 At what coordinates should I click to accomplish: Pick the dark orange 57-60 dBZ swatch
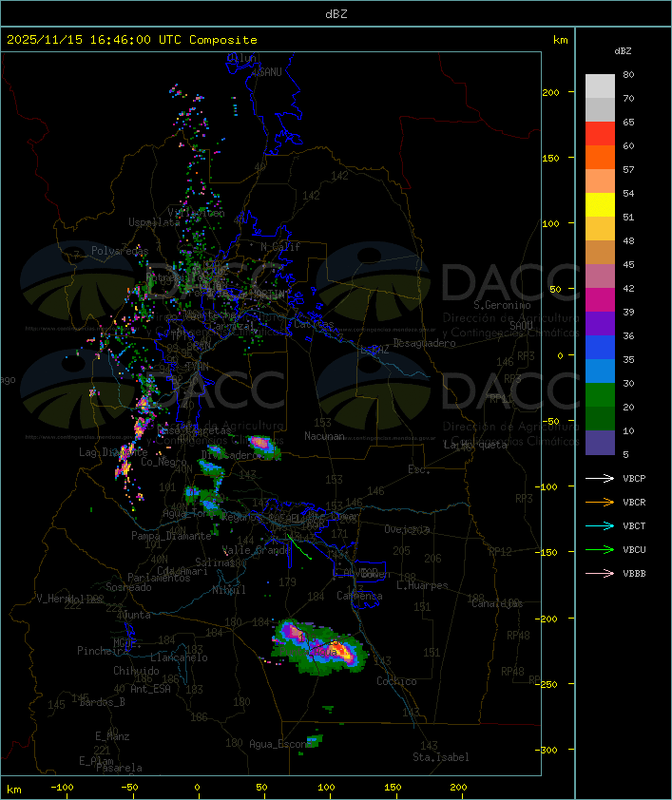600,157
